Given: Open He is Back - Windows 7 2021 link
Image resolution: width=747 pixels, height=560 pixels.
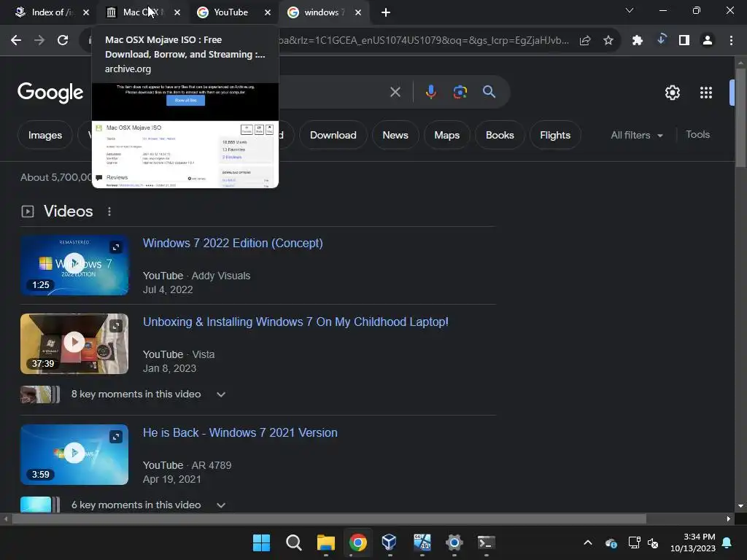Looking at the screenshot, I should click(240, 432).
